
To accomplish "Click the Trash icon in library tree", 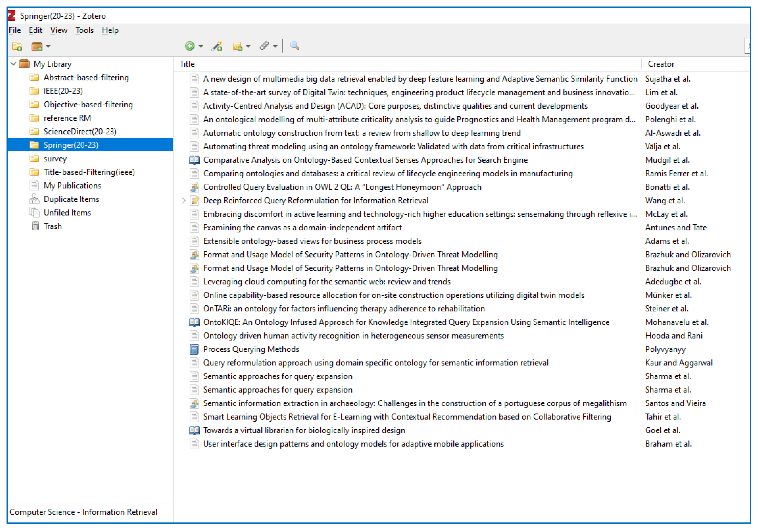I will [35, 226].
